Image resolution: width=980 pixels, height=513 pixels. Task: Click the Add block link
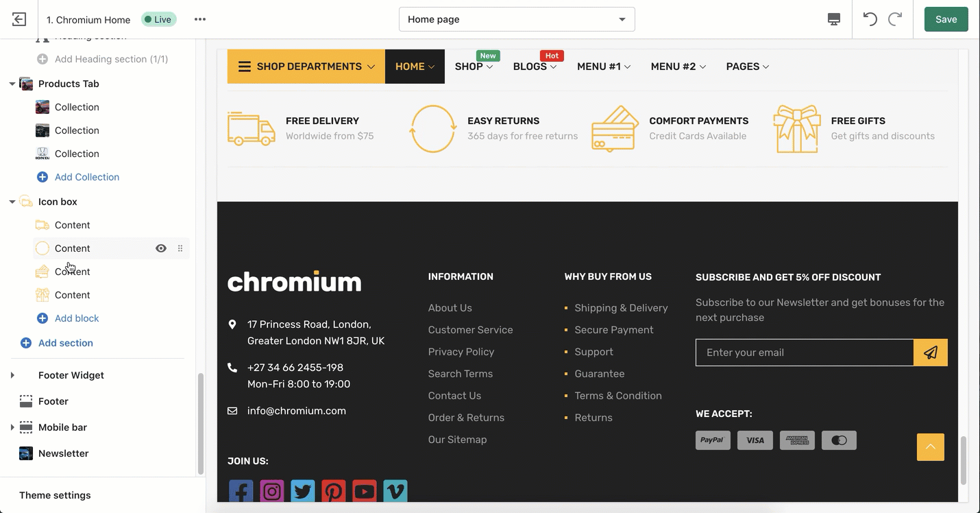coord(77,318)
